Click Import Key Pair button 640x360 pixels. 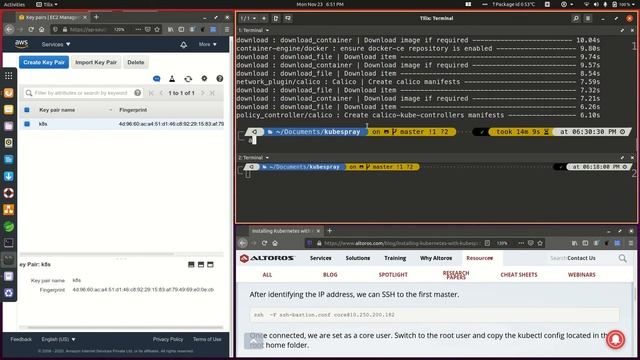click(96, 62)
